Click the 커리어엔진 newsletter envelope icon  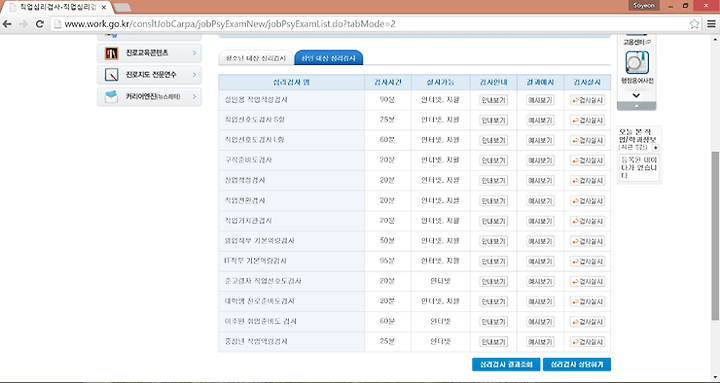click(x=112, y=96)
